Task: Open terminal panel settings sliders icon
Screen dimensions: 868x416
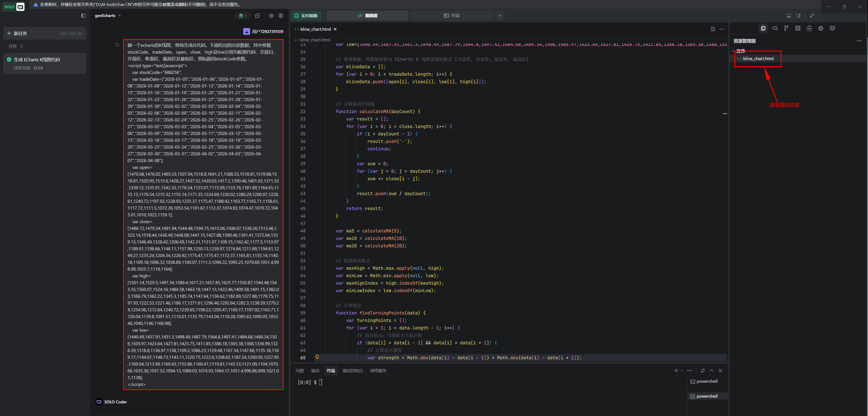Action: 702,371
